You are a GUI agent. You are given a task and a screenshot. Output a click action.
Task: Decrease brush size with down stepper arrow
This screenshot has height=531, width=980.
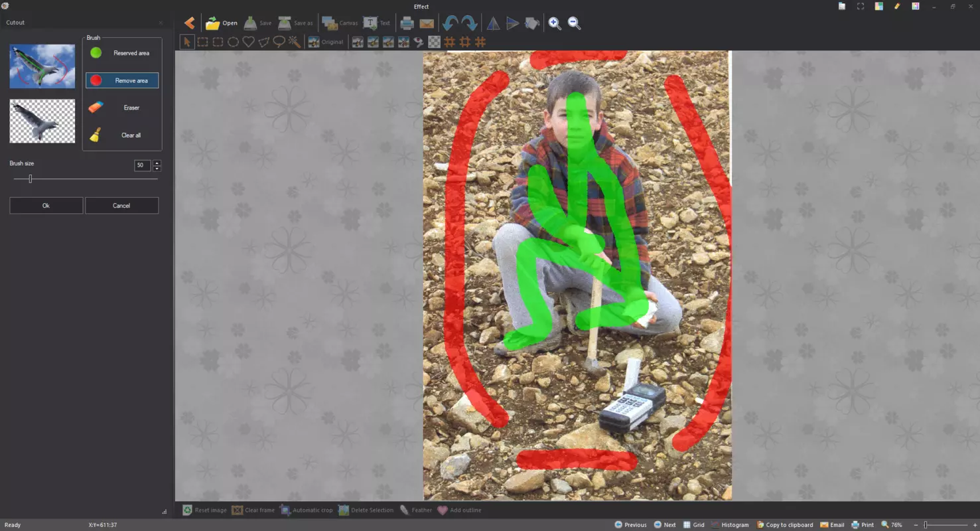[x=157, y=169]
